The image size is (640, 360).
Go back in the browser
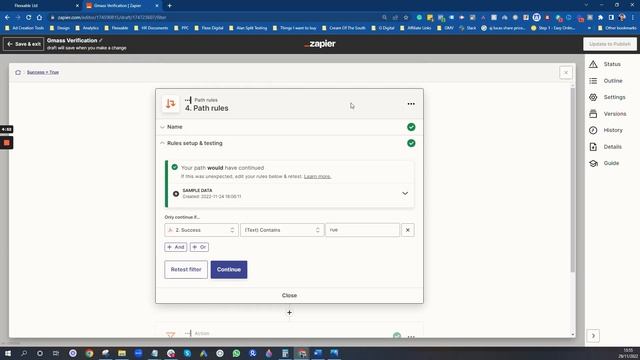pos(7,17)
